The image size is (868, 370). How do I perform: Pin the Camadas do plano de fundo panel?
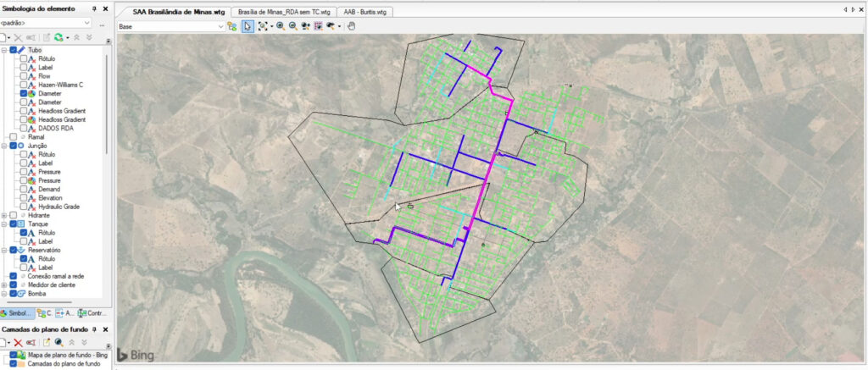coord(95,329)
